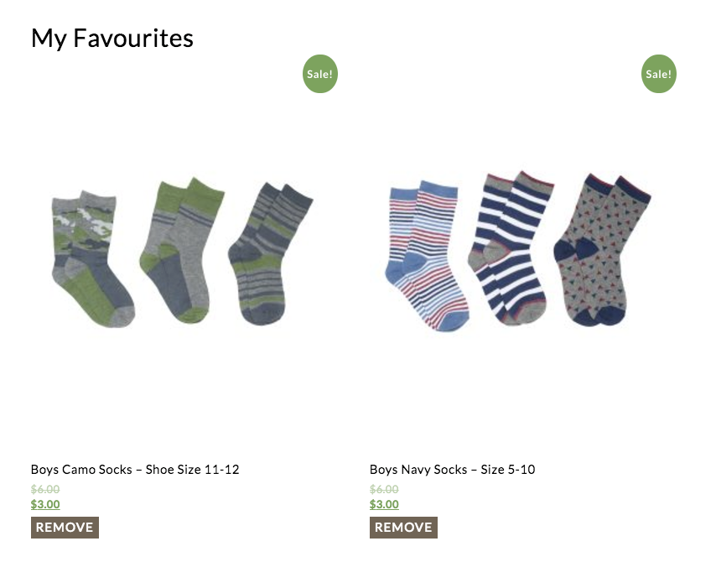This screenshot has height=588, width=716.
Task: Click the grey triangle-pattern sock
Action: (x=602, y=250)
